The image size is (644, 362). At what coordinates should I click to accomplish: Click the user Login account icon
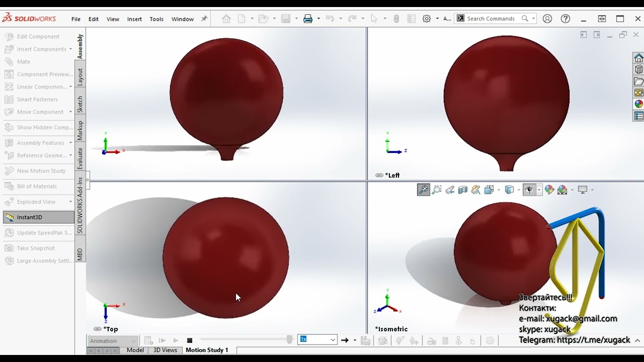coord(547,19)
